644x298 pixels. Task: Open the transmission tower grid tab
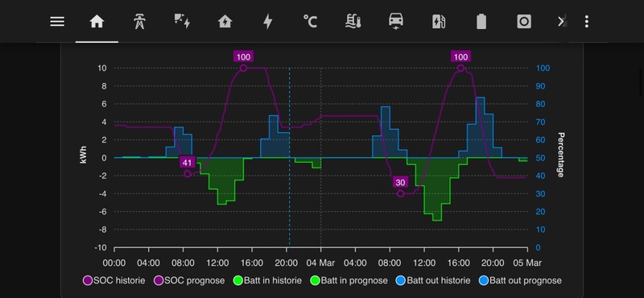click(x=139, y=22)
